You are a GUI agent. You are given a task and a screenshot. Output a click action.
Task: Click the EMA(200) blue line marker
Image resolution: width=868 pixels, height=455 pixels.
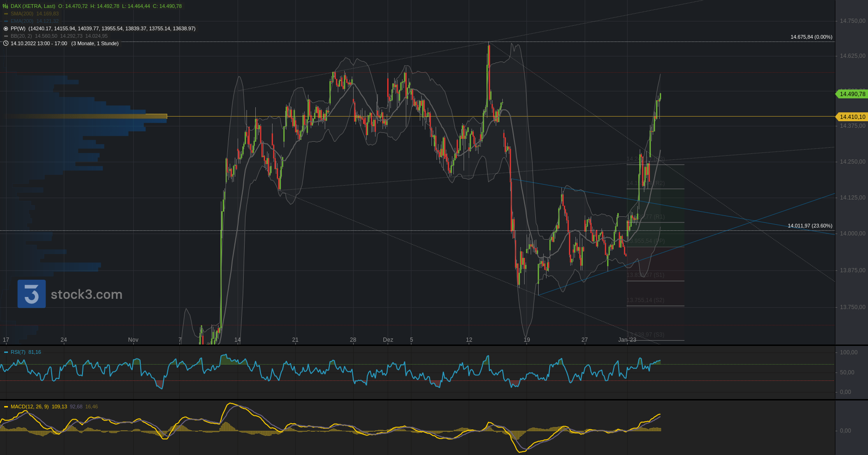pyautogui.click(x=6, y=21)
